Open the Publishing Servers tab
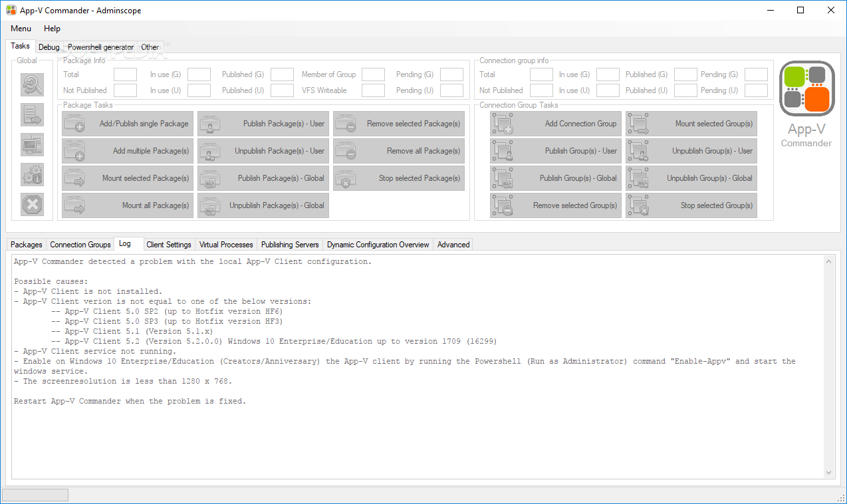 (290, 245)
